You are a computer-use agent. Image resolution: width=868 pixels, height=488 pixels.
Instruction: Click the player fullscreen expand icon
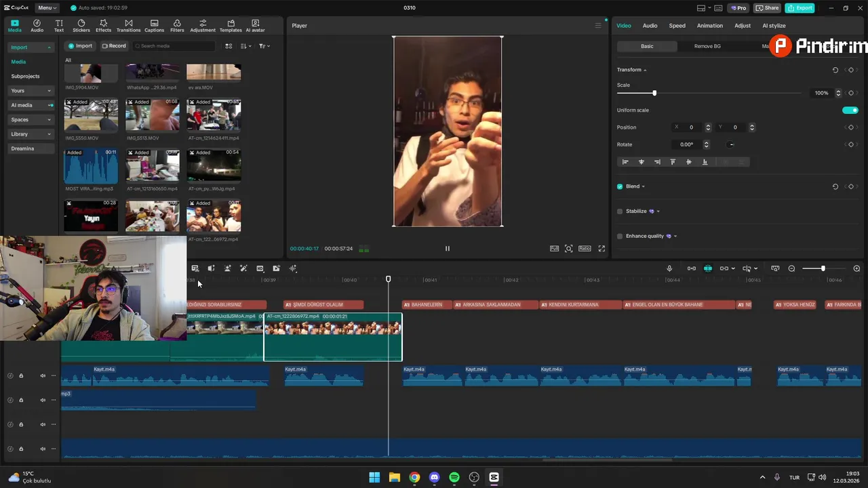click(601, 249)
